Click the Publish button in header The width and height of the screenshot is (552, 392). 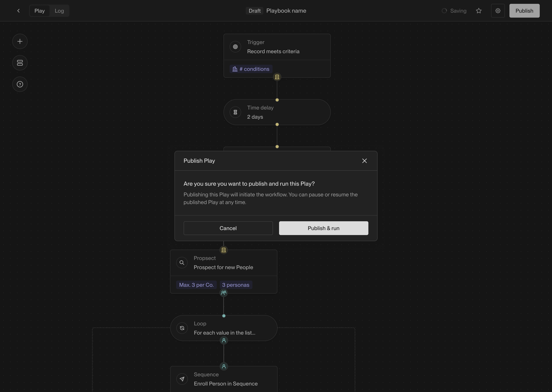[x=524, y=11]
